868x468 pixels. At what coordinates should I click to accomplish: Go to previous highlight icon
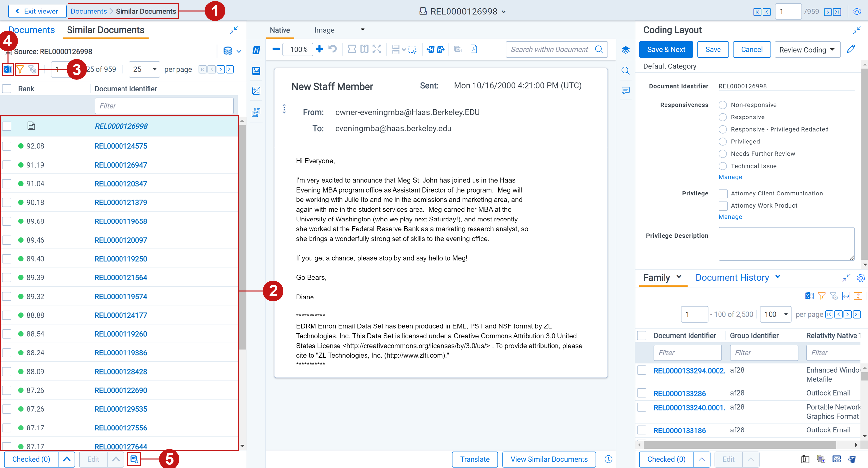click(430, 49)
